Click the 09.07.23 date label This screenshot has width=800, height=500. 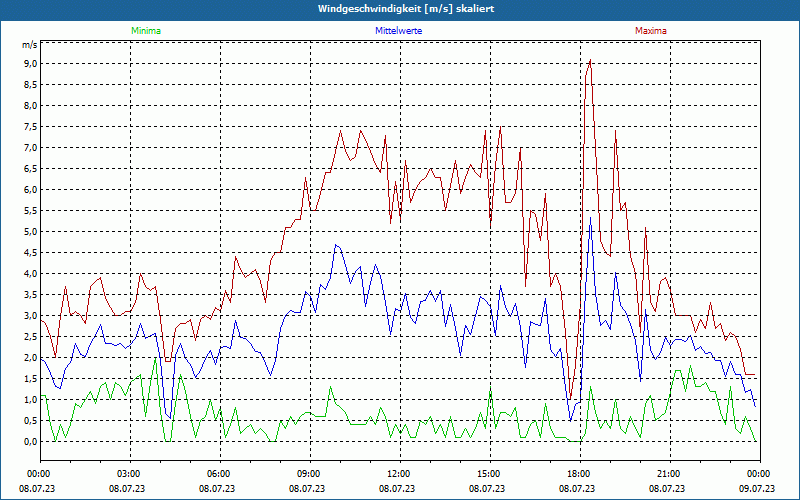coord(757,489)
